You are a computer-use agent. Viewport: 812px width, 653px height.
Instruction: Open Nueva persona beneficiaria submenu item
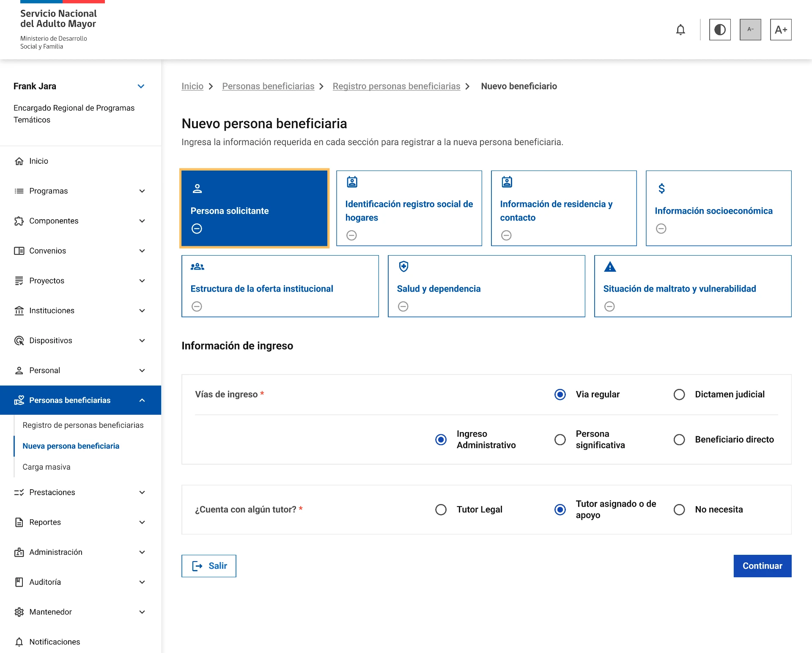(x=71, y=446)
